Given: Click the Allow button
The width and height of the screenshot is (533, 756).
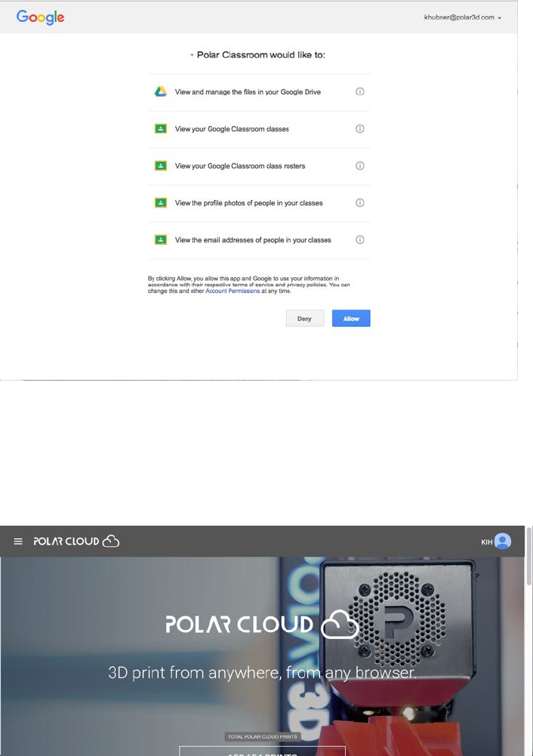Looking at the screenshot, I should click(351, 318).
